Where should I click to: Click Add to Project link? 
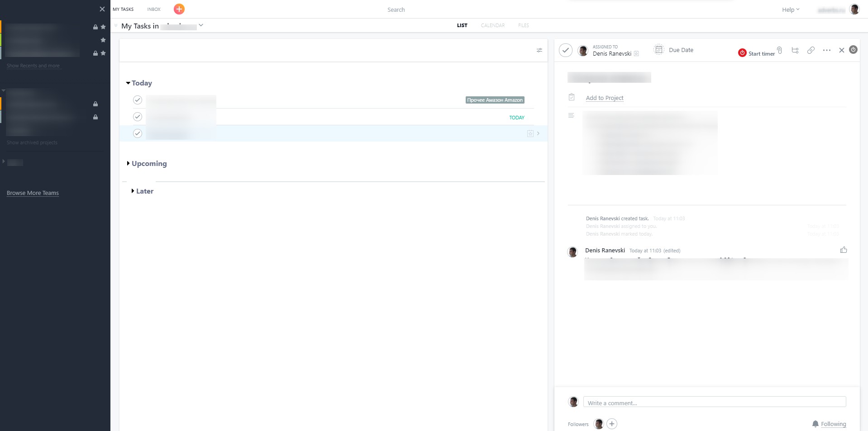pyautogui.click(x=605, y=98)
